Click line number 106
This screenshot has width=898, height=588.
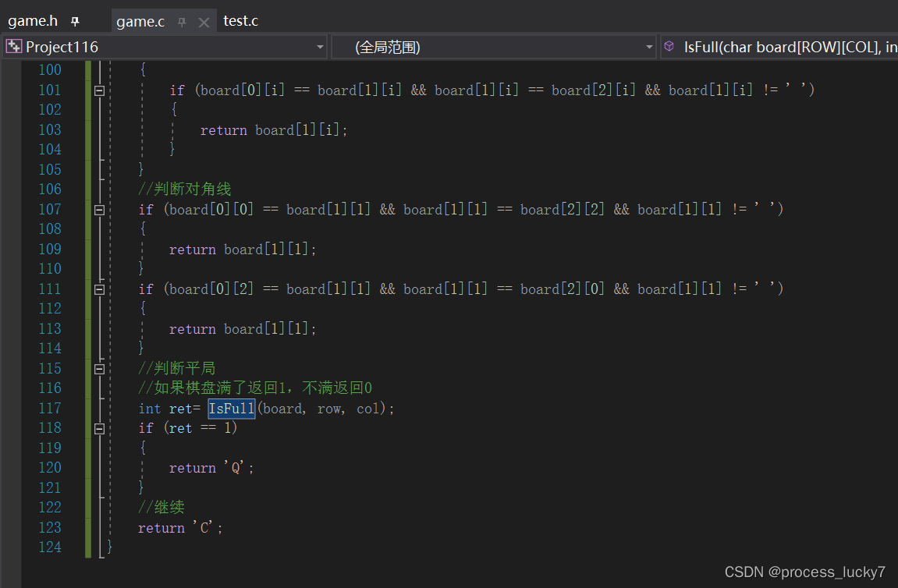pyautogui.click(x=50, y=190)
